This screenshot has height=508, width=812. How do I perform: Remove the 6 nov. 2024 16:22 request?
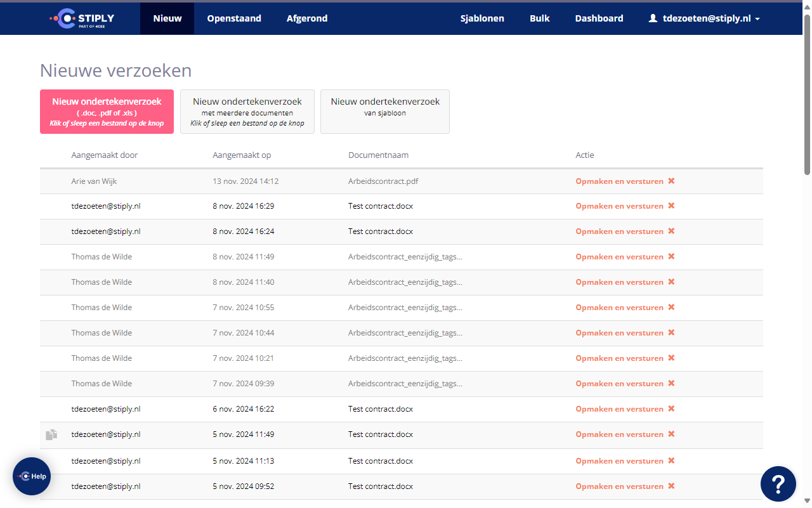pos(671,409)
